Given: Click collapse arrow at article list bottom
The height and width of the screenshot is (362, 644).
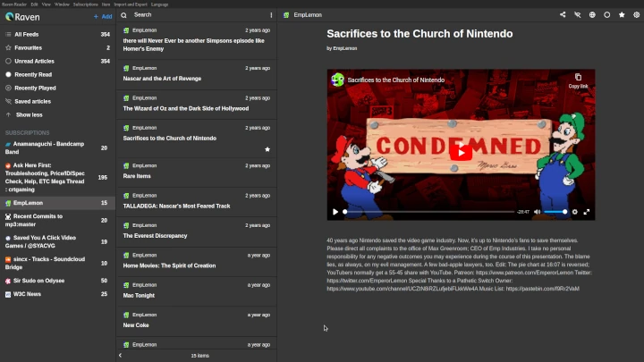Looking at the screenshot, I should tap(121, 356).
